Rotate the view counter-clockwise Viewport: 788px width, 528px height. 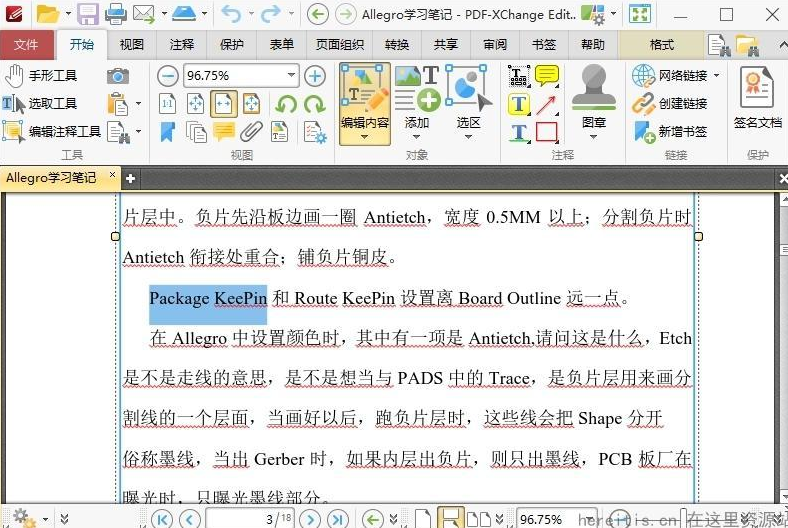tap(286, 104)
